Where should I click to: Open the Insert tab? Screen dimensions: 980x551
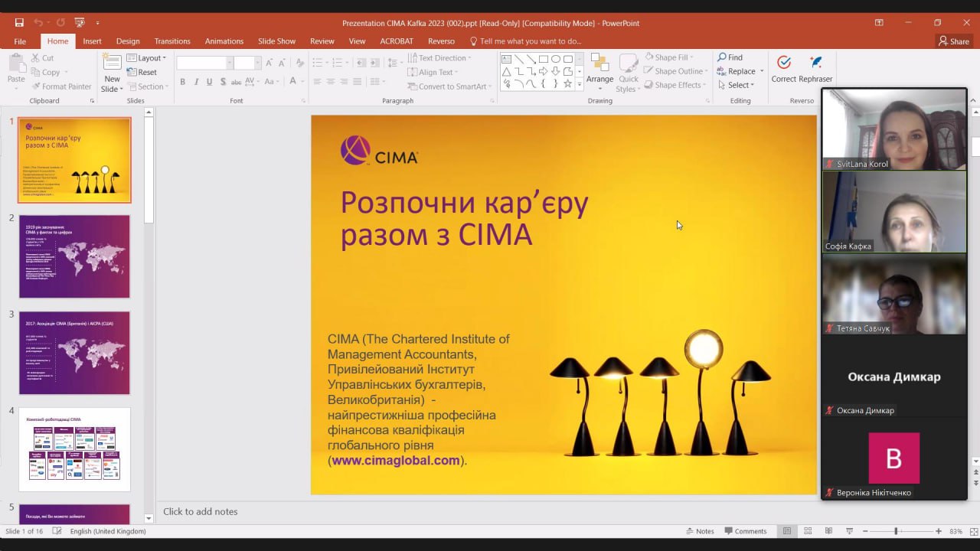[92, 41]
